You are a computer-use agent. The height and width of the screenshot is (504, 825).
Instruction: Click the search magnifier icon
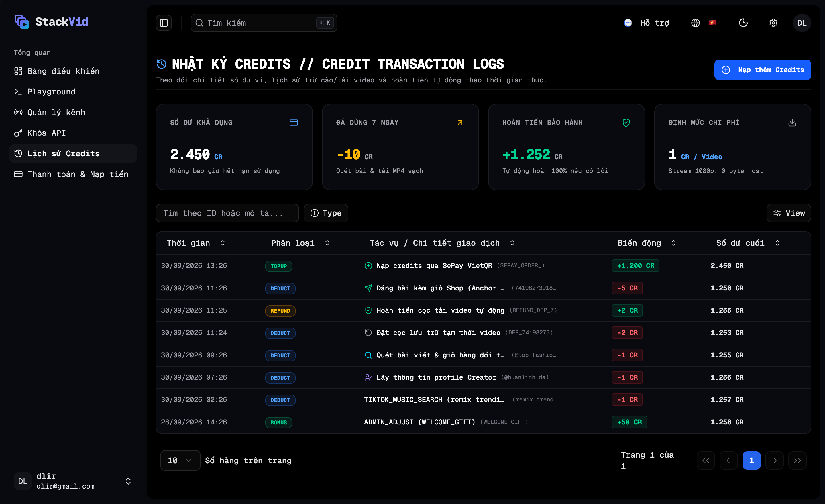click(199, 23)
